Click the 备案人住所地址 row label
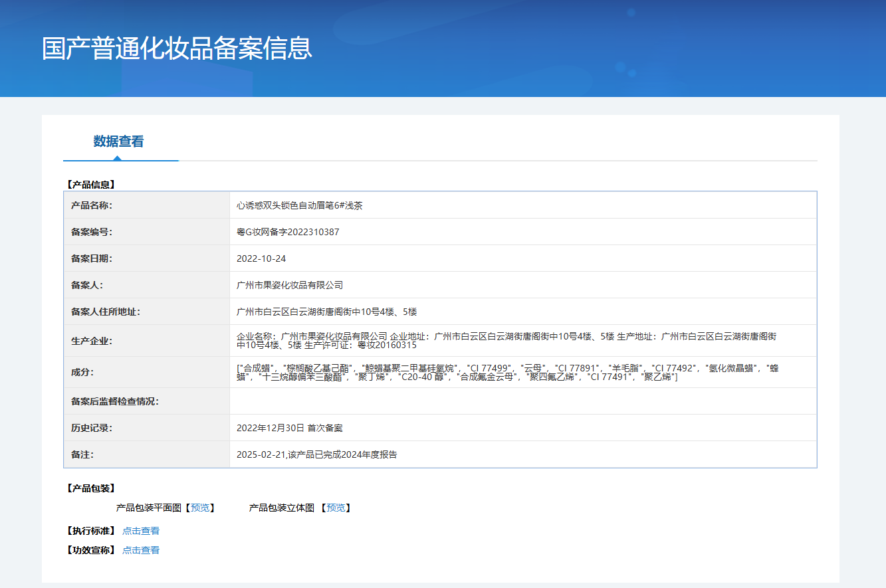Viewport: 886px width, 588px height. coord(106,312)
